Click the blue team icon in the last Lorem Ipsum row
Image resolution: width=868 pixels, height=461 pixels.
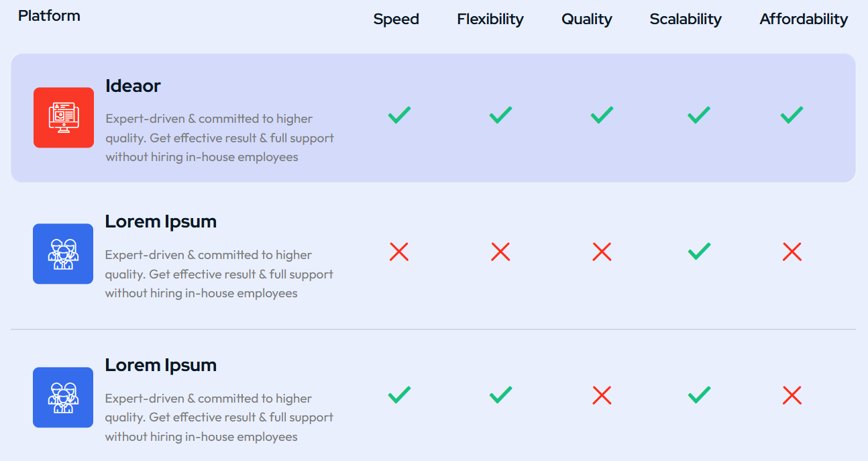point(63,397)
